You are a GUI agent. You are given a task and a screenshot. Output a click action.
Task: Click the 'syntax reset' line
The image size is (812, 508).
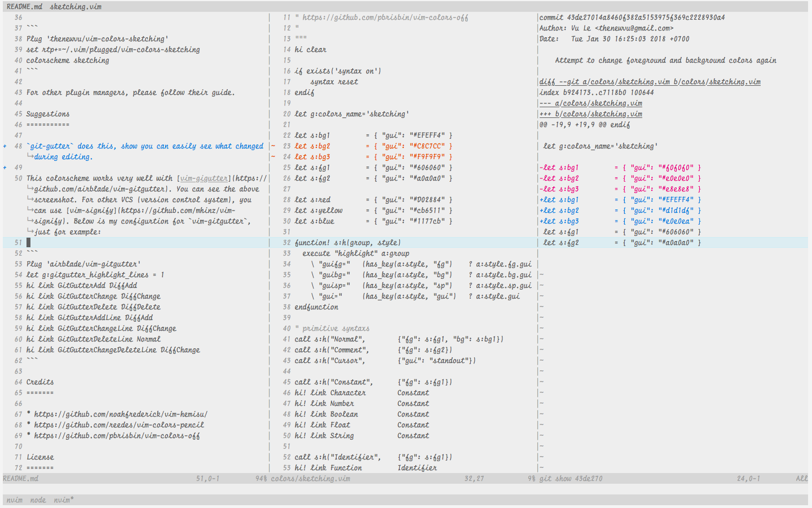(334, 82)
